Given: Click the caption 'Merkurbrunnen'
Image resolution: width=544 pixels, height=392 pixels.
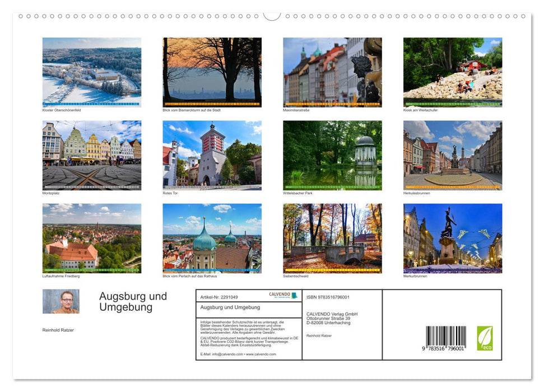Looking at the screenshot, I should coord(415,276).
